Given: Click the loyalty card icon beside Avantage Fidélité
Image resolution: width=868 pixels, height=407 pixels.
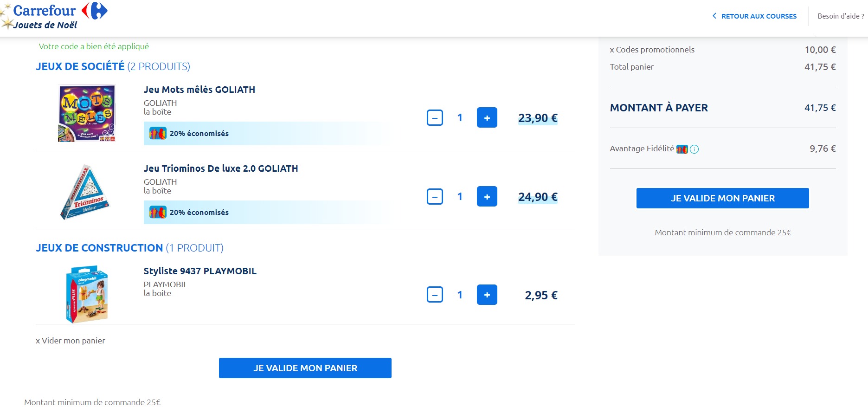Looking at the screenshot, I should pos(682,149).
